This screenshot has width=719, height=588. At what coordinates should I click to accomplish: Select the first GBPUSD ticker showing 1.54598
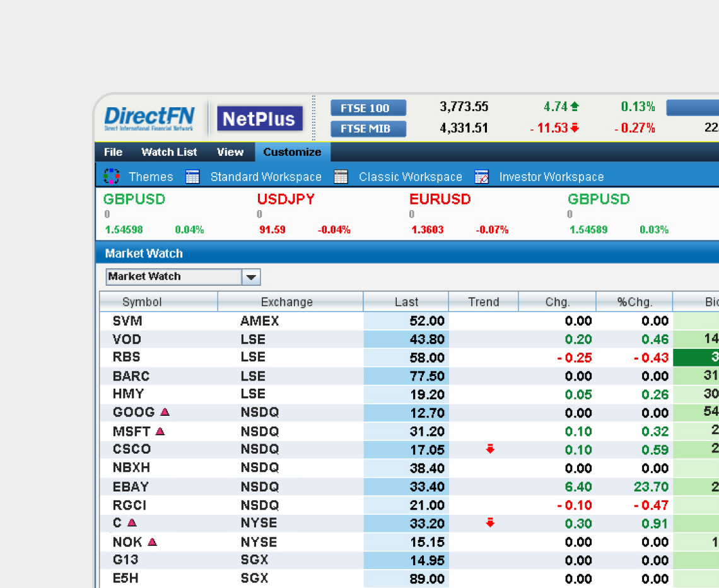pyautogui.click(x=154, y=214)
